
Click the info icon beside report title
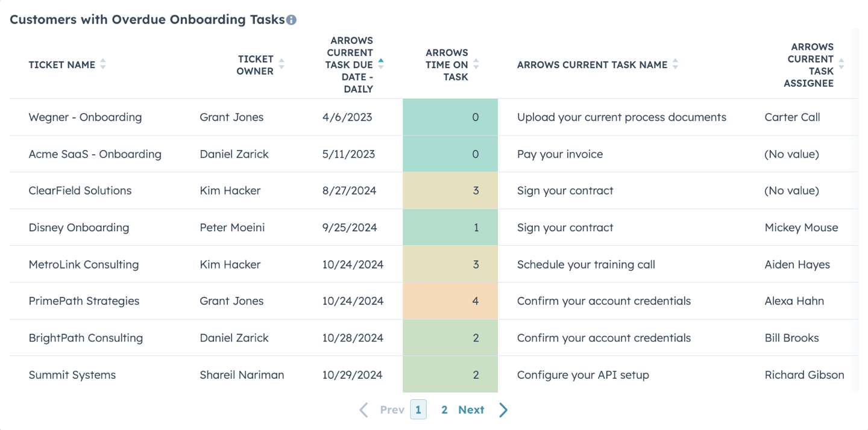pyautogui.click(x=291, y=20)
